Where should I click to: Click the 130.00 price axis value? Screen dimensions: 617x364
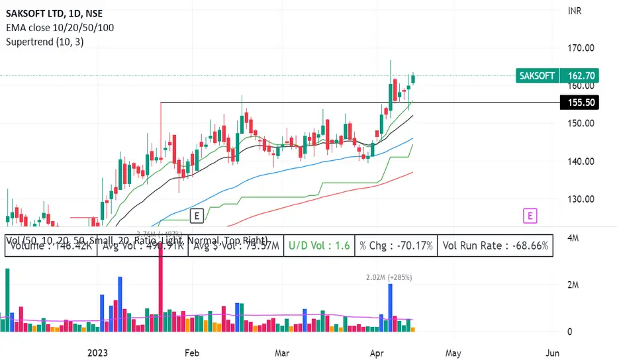point(581,199)
